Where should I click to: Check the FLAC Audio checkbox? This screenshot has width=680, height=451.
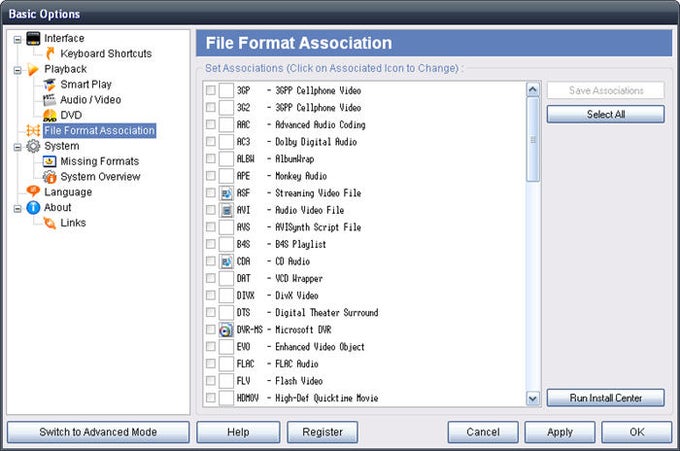(x=211, y=364)
